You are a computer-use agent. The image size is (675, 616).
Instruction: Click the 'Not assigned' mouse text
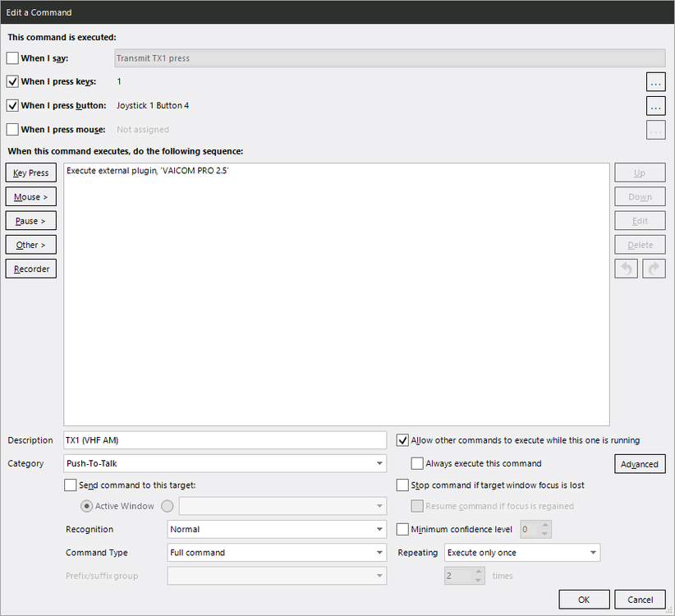point(143,130)
